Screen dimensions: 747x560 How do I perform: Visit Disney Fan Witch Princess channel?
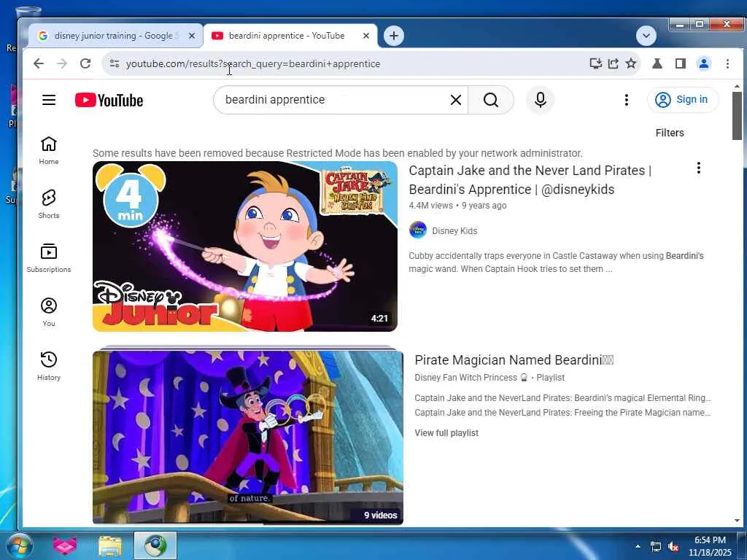[x=465, y=378]
